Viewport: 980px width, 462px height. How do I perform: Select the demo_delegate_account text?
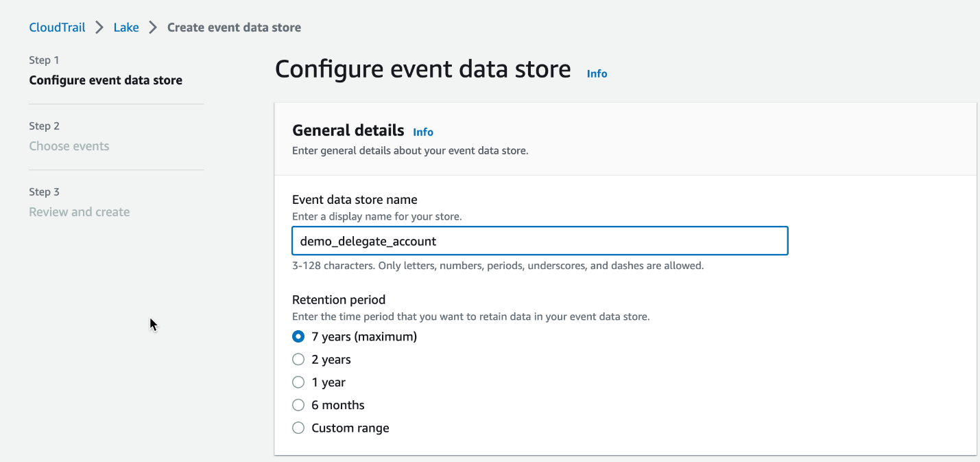[x=368, y=241]
